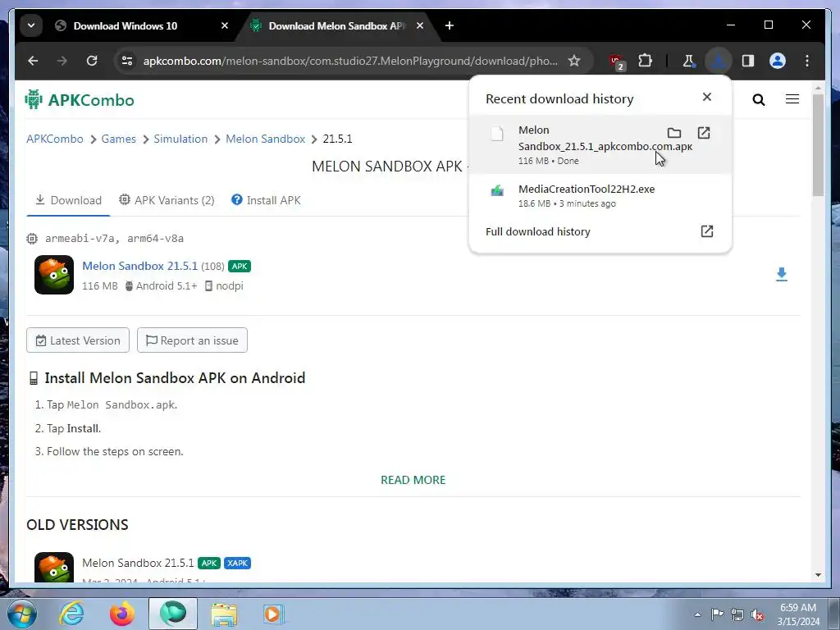The height and width of the screenshot is (630, 840).
Task: Click the Report an issue button
Action: (192, 340)
